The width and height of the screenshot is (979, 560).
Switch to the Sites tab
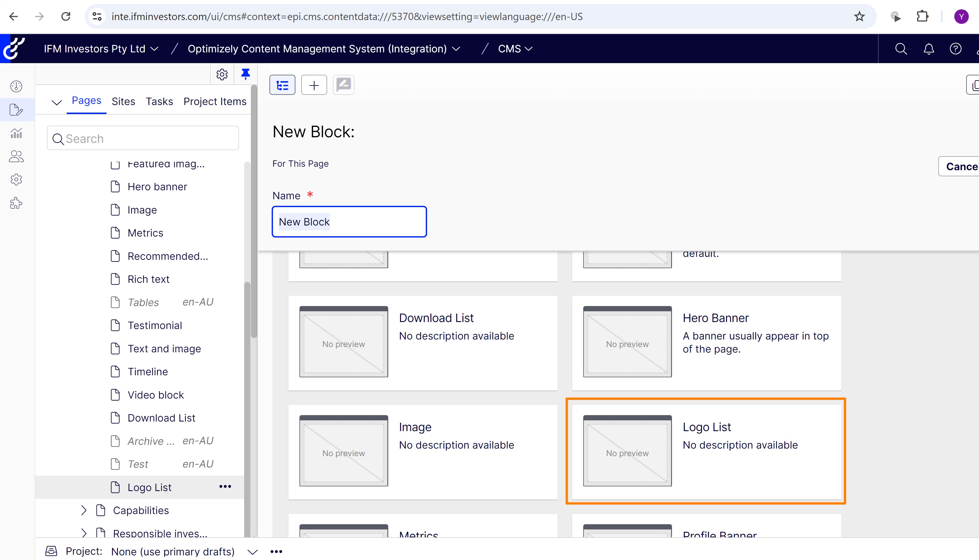[x=123, y=102]
